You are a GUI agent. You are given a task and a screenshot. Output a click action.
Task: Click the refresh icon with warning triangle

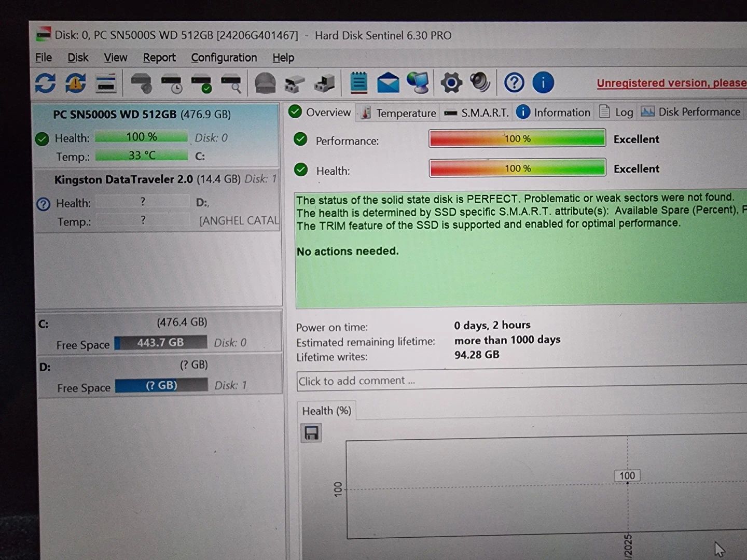(76, 83)
